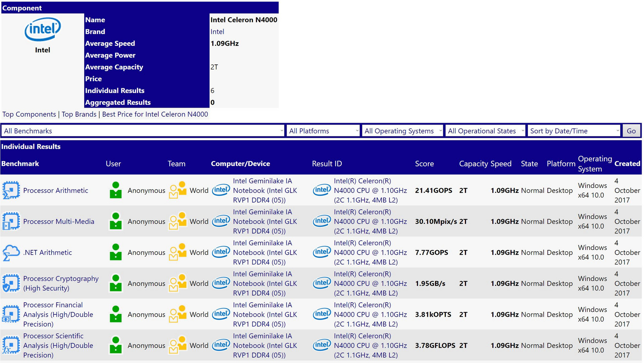
Task: Open the .NET Arithmetic benchmark link
Action: tap(48, 252)
